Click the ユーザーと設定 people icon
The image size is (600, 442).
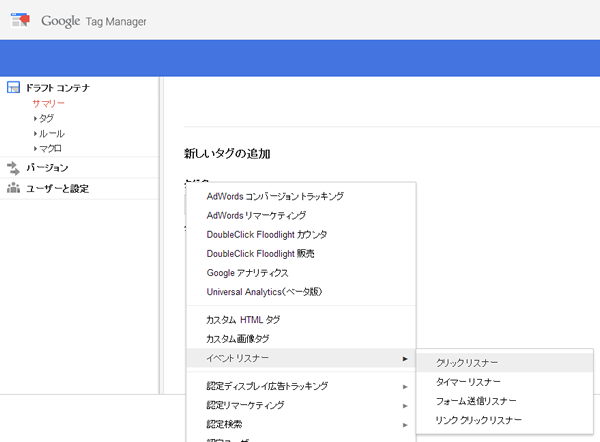[x=13, y=188]
